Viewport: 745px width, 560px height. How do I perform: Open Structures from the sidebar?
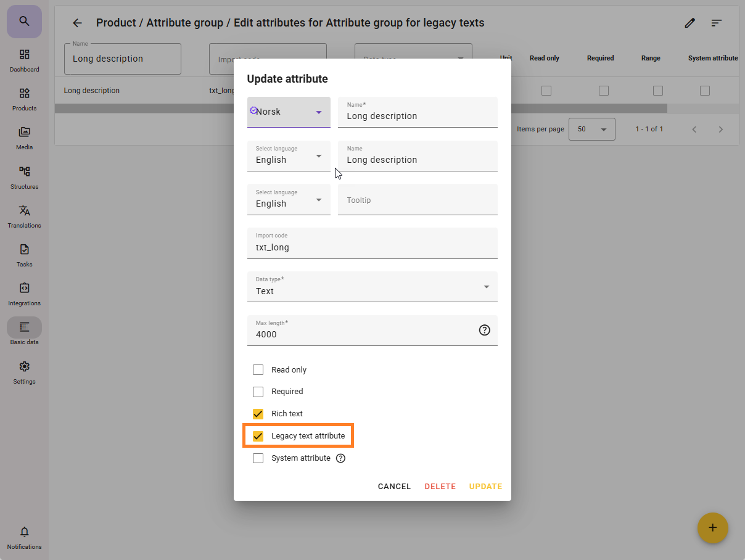click(24, 177)
